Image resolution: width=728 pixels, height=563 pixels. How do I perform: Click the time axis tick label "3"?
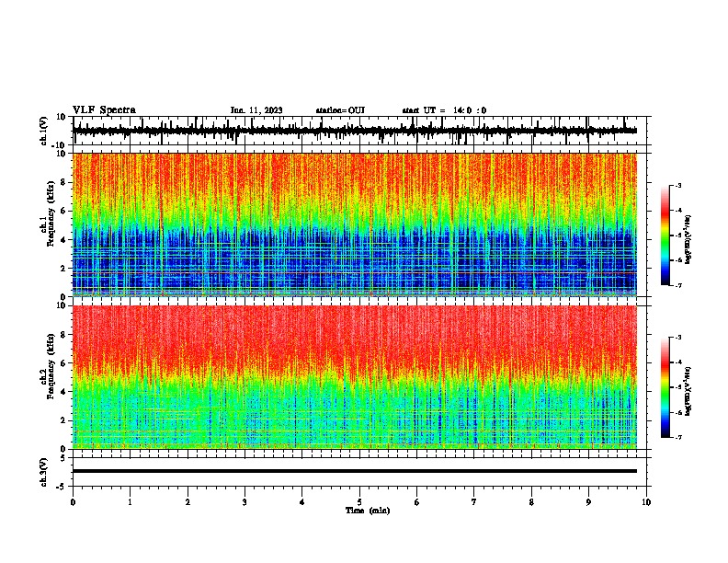pyautogui.click(x=245, y=502)
